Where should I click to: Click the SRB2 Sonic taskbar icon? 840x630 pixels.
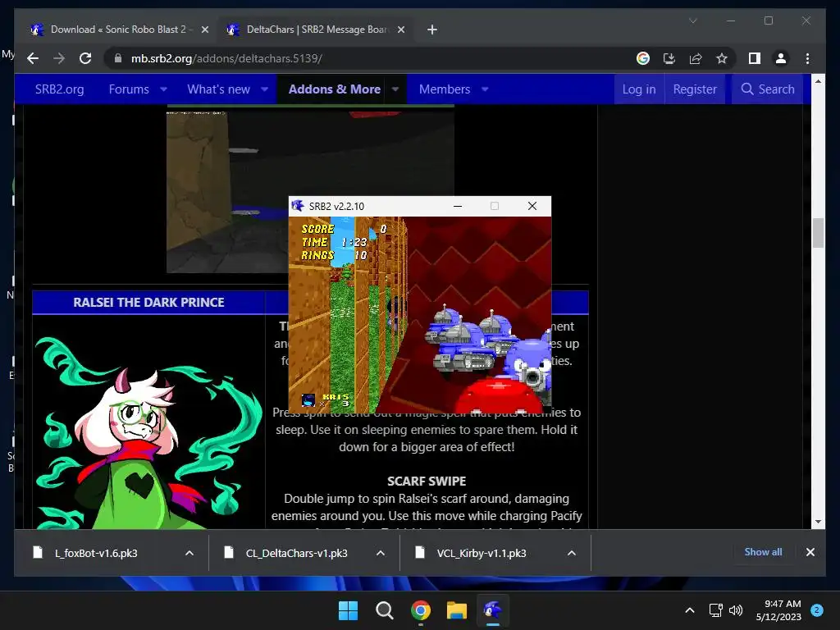[493, 610]
